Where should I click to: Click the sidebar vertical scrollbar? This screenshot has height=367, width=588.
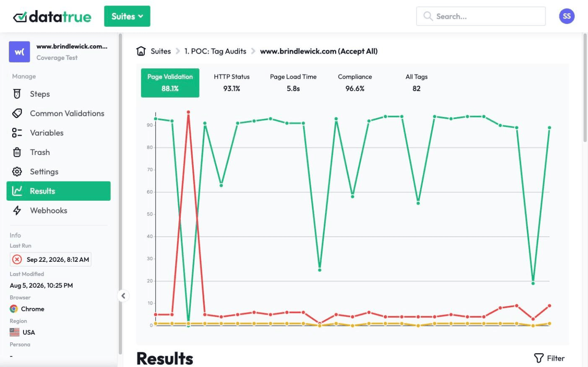tap(120, 194)
